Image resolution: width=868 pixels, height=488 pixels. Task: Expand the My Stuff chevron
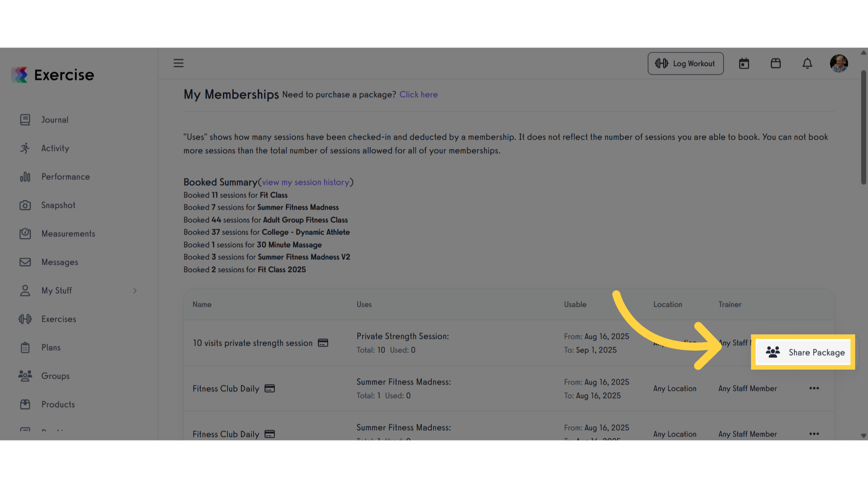(x=135, y=291)
